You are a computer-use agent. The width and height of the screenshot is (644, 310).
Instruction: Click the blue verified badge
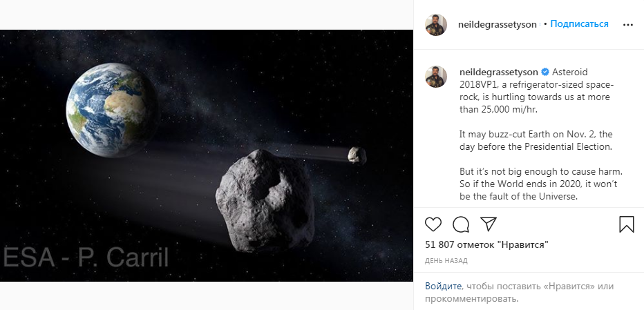(545, 72)
